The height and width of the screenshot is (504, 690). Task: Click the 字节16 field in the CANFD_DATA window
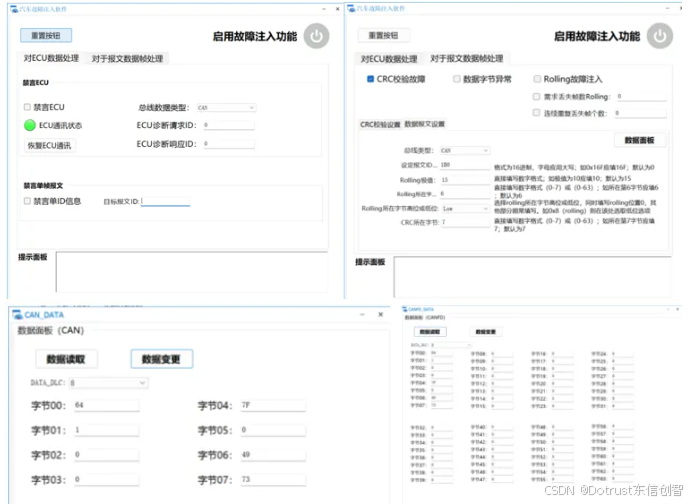[x=562, y=353]
